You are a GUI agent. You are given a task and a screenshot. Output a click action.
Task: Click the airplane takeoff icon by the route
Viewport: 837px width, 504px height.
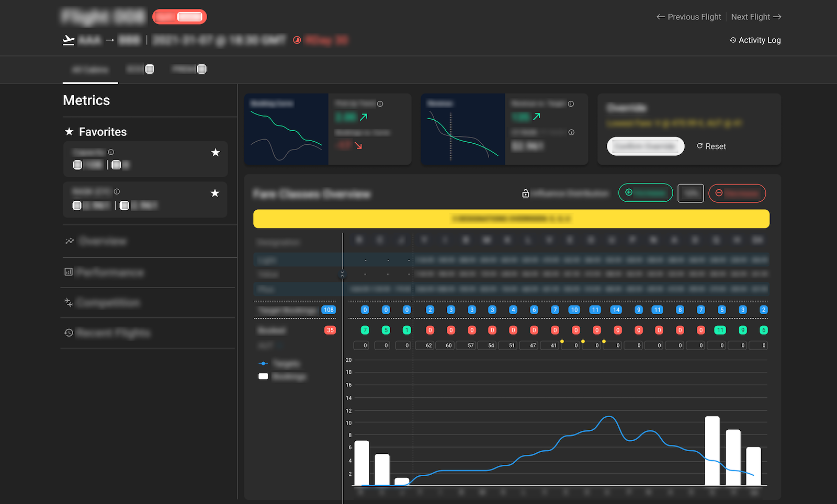point(69,40)
